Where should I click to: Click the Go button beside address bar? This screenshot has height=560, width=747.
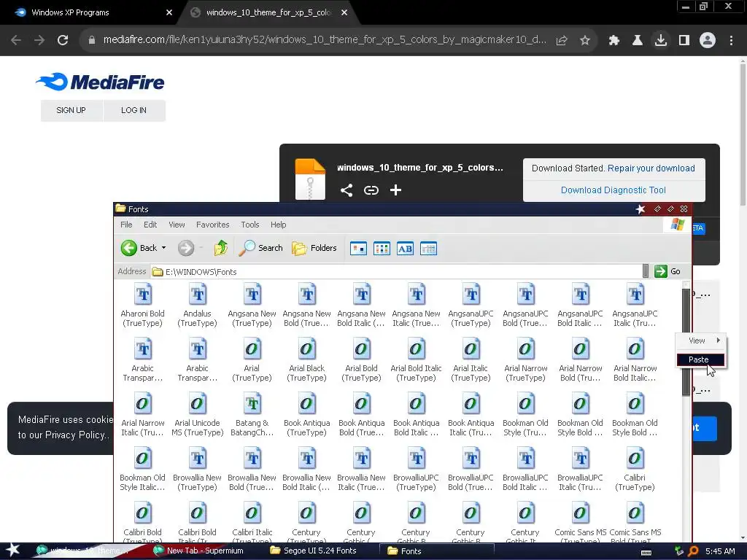(x=668, y=271)
